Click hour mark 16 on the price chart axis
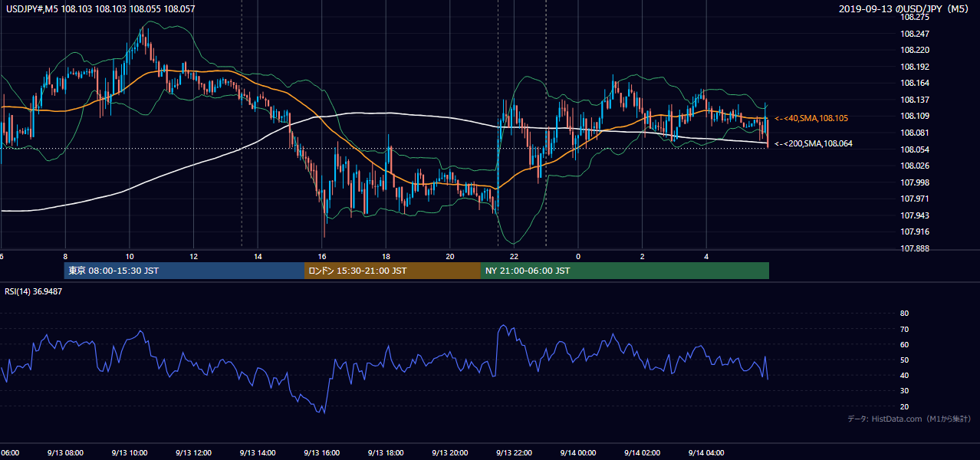 click(321, 256)
